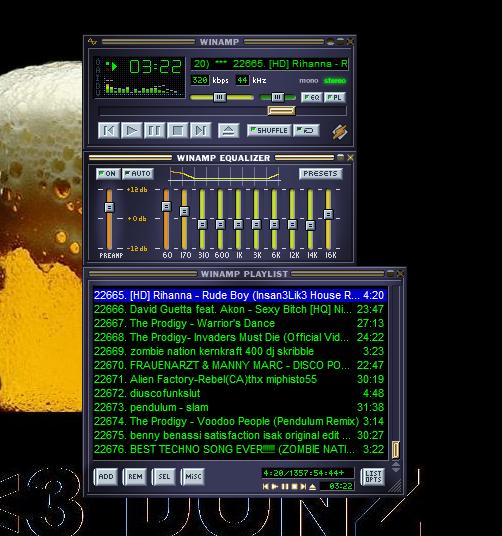The image size is (502, 536).
Task: Click the balance slider handle
Action: (x=277, y=97)
